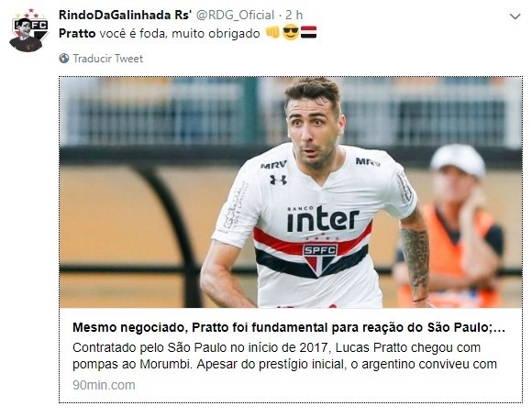This screenshot has height=417, width=532.
Task: Click the bold Pratto keyword in tweet
Action: [x=77, y=33]
